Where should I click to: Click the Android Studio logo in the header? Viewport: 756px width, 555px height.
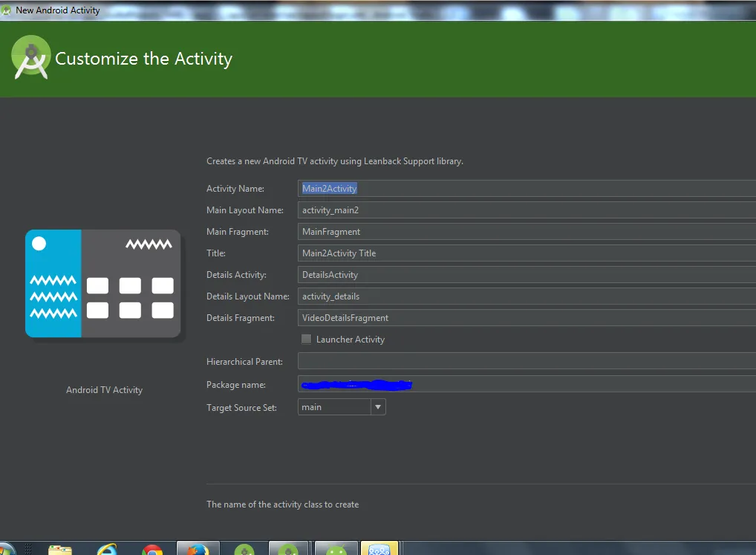tap(31, 57)
